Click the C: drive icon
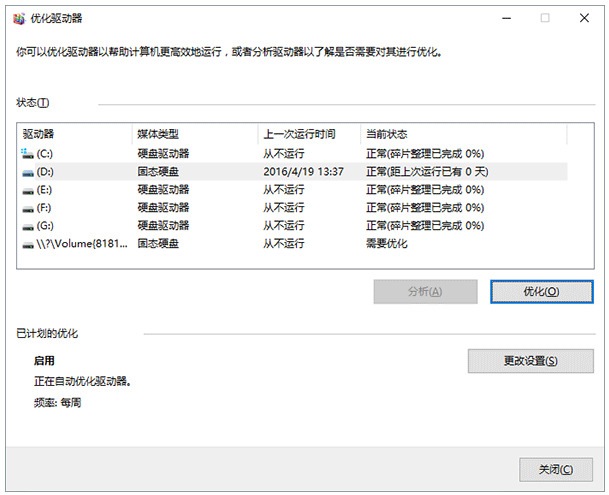609x495 pixels. tap(27, 154)
